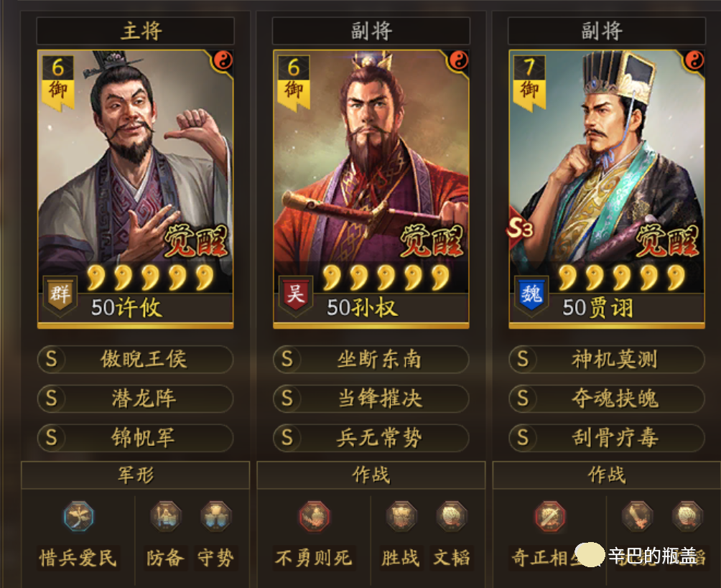Select the 文韬 book icon
Screen dimensions: 721x588
point(452,517)
